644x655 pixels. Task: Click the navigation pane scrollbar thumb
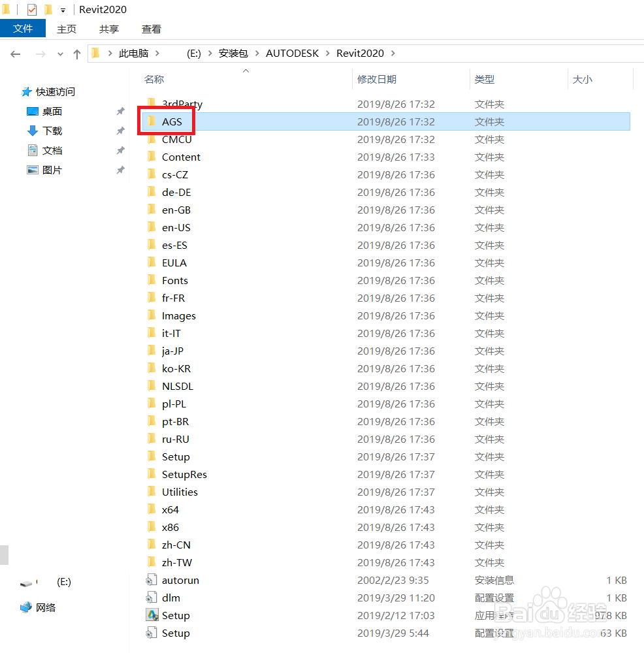click(4, 555)
